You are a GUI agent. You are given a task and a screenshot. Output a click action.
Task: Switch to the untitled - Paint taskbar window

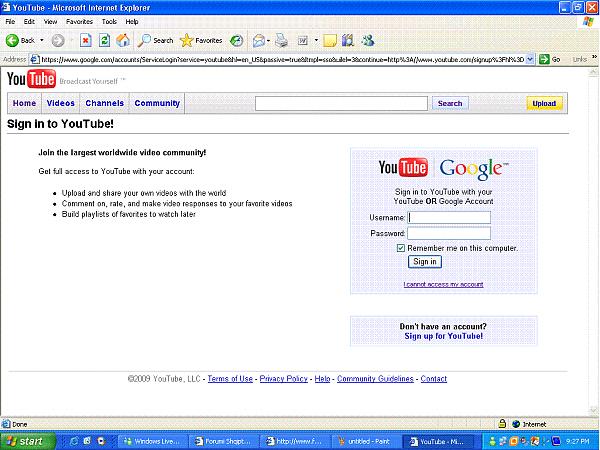click(365, 441)
